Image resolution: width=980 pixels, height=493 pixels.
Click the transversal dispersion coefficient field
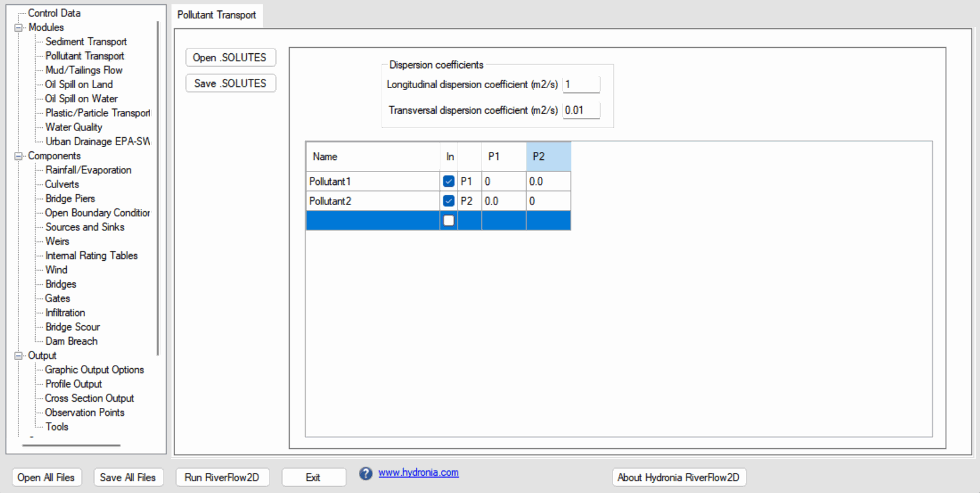(581, 110)
